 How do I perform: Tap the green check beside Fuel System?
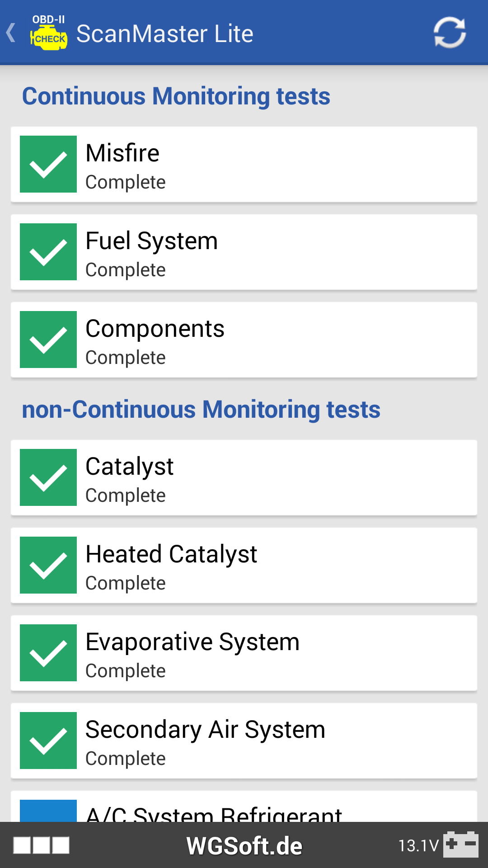48,252
